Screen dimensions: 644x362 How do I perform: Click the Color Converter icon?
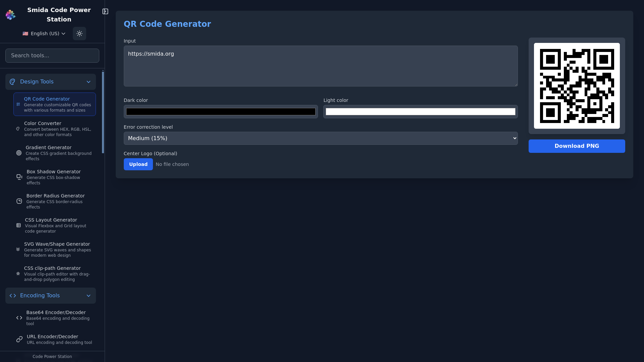pyautogui.click(x=18, y=129)
